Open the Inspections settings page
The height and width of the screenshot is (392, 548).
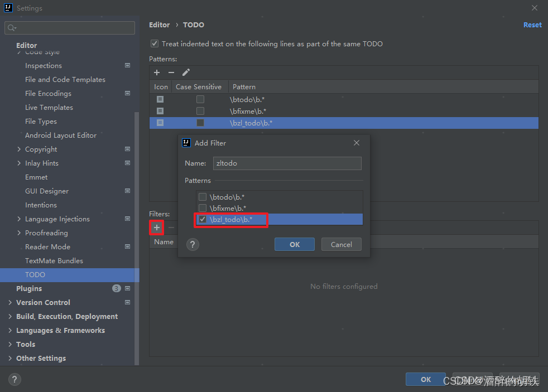coord(44,66)
